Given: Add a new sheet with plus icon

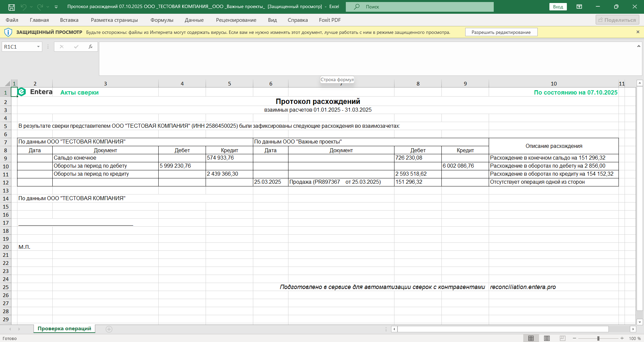Looking at the screenshot, I should click(109, 329).
